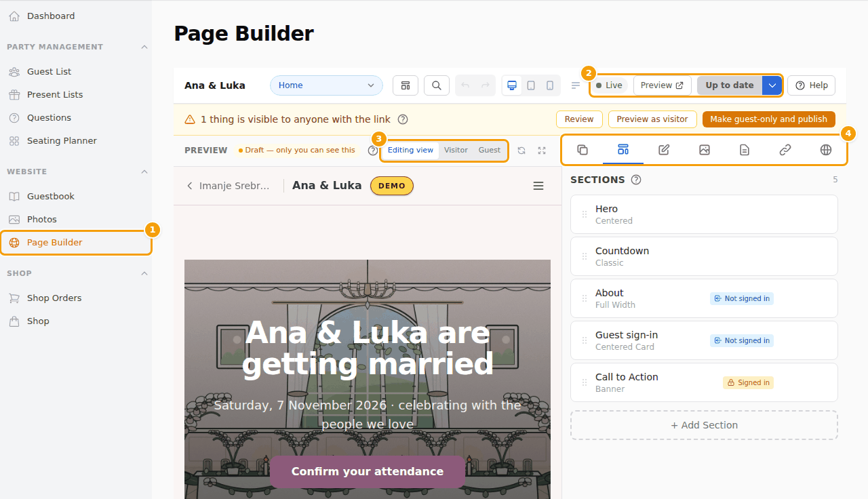Redo the change with the forward arrow
This screenshot has width=868, height=499.
click(486, 85)
